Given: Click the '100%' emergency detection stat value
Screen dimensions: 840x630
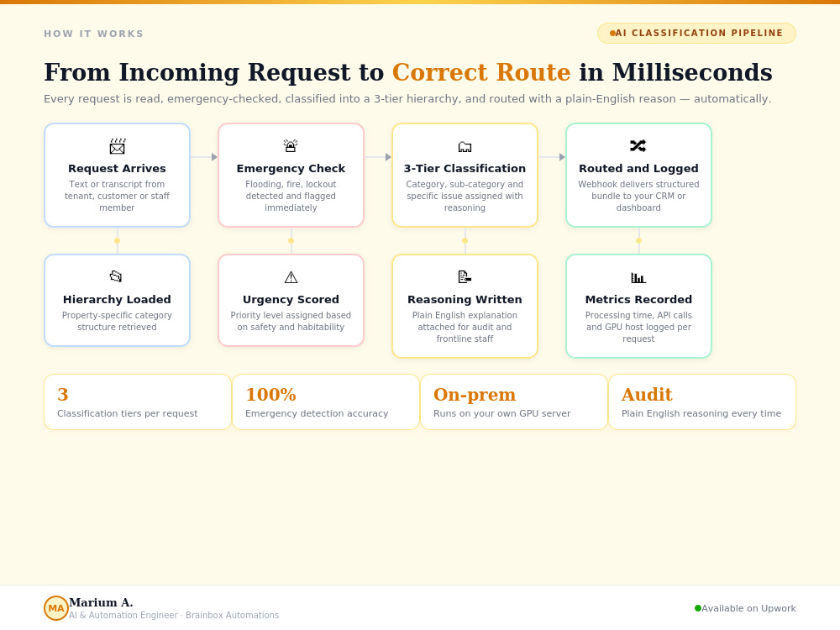Looking at the screenshot, I should coord(270,394).
